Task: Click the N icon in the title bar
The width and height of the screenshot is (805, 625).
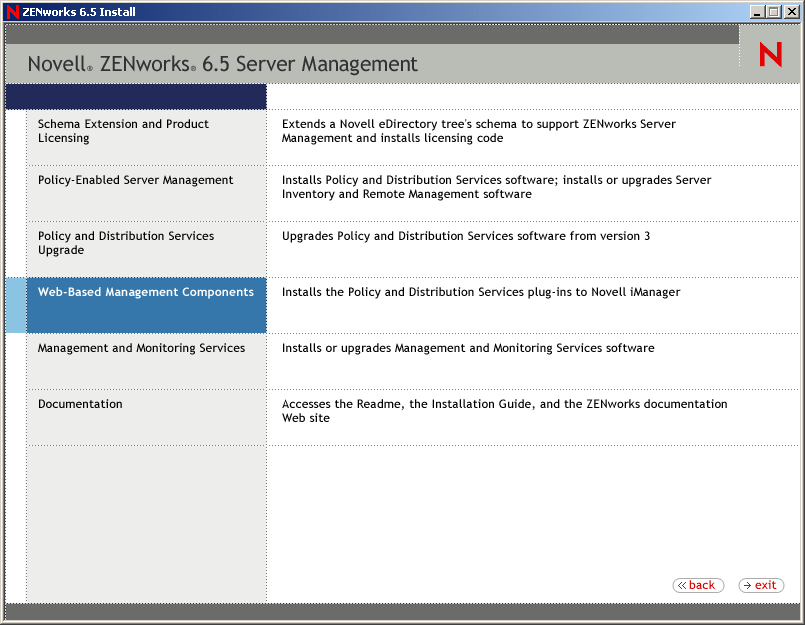Action: tap(10, 11)
